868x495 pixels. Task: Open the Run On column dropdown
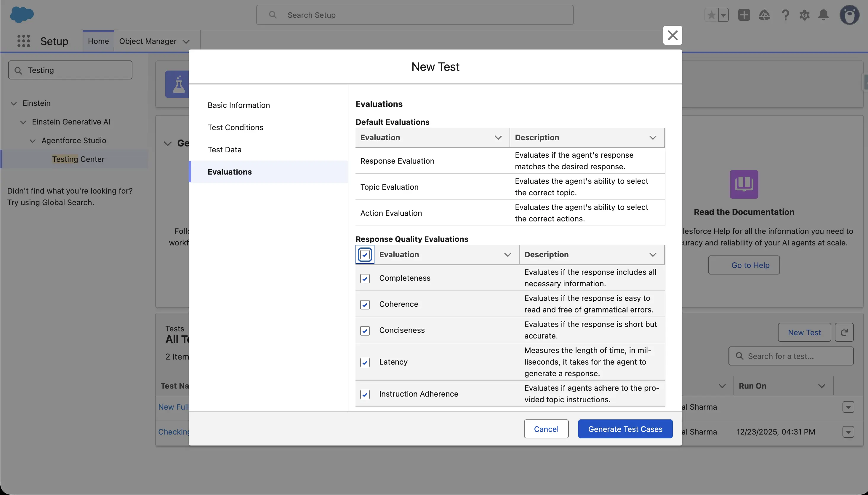click(x=822, y=386)
